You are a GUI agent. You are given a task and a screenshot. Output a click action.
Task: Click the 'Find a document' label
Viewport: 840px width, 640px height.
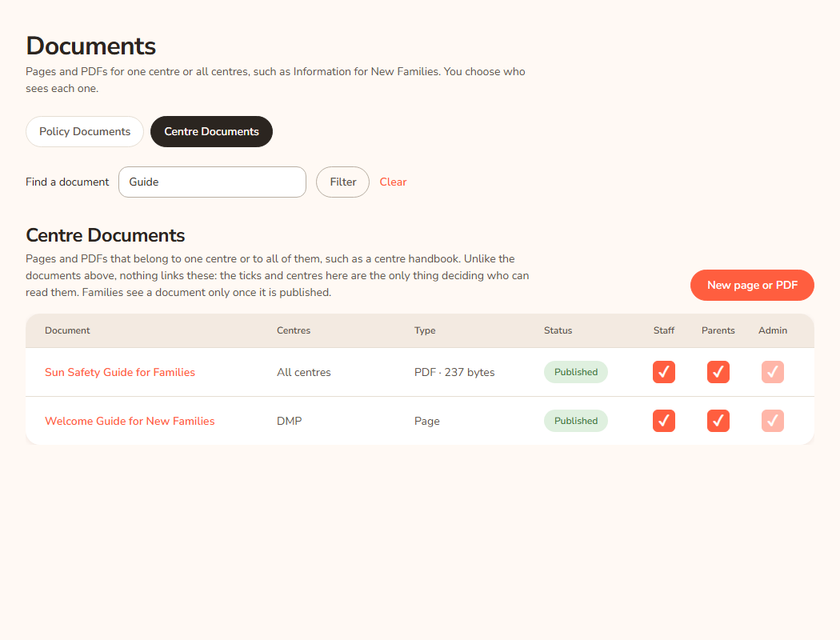[67, 182]
